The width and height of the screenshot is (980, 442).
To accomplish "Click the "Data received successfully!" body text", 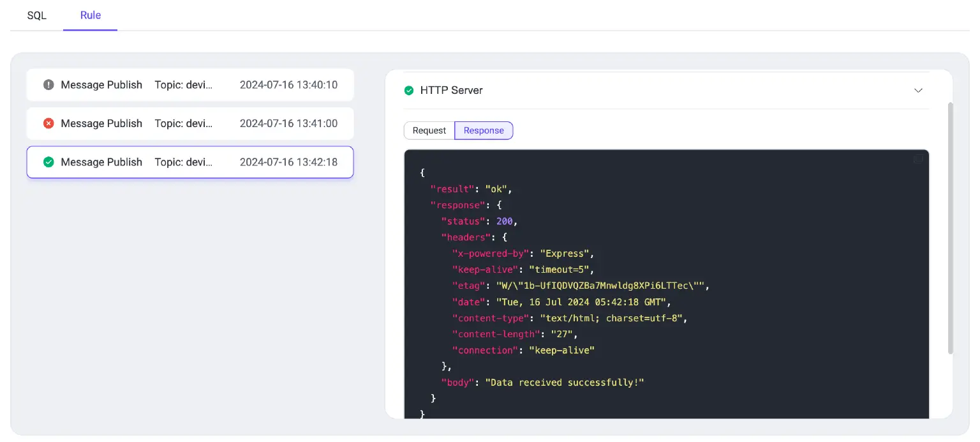I will pos(564,382).
